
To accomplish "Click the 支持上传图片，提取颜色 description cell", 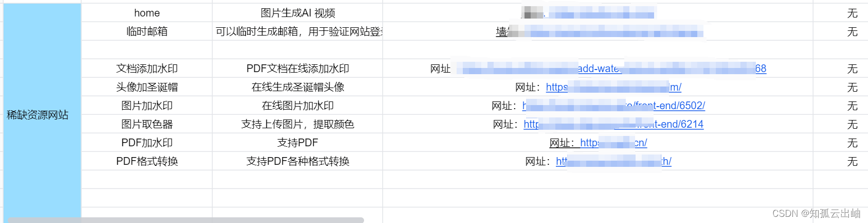I will pyautogui.click(x=298, y=124).
